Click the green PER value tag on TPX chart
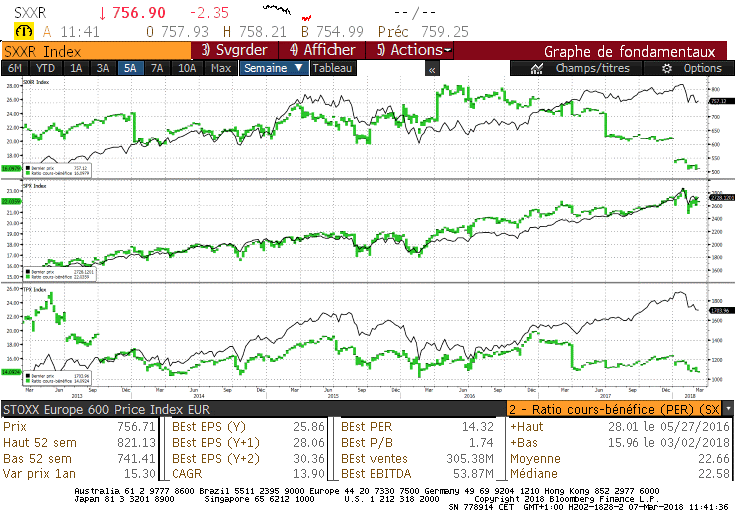This screenshot has height=530, width=736. point(11,372)
